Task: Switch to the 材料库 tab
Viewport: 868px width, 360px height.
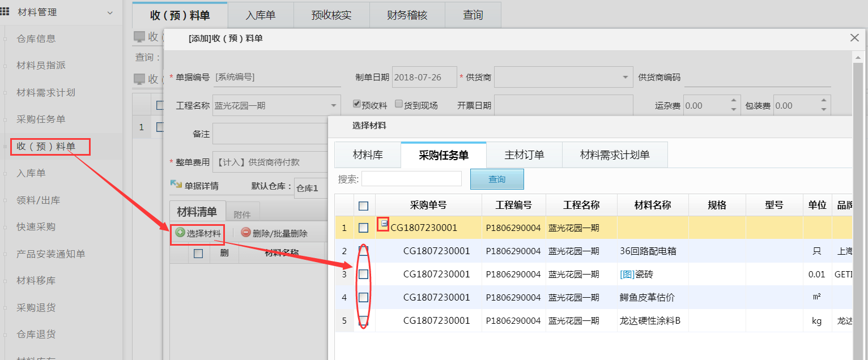Action: (368, 155)
